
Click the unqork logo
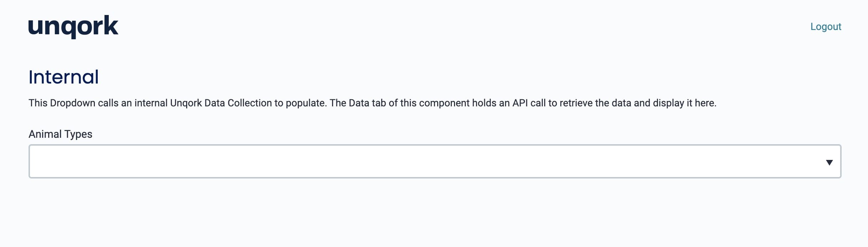point(73,27)
